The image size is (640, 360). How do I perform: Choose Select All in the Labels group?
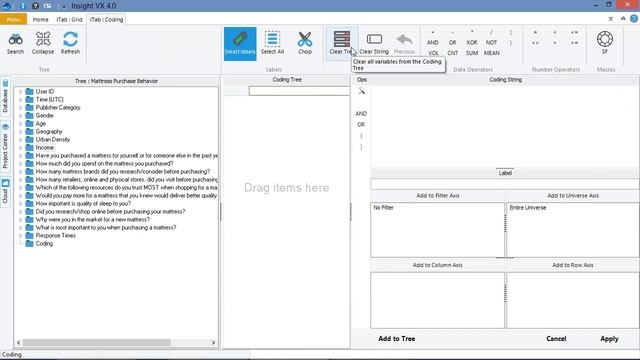coord(272,43)
